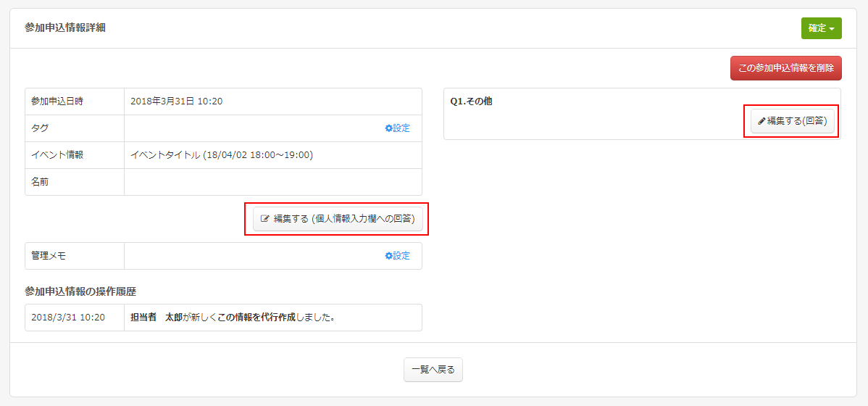This screenshot has width=868, height=406.
Task: Open the 設定 link for 管理メモ
Action: coord(401,256)
